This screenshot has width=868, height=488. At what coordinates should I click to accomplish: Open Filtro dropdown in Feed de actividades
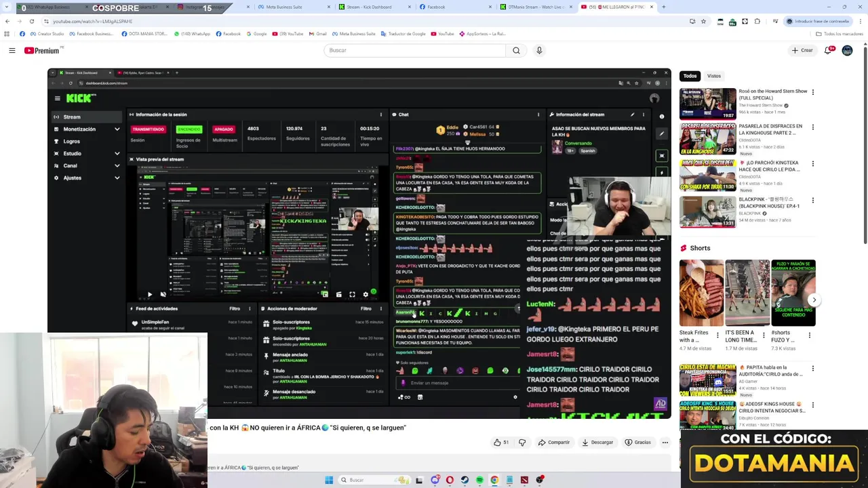pos(234,308)
